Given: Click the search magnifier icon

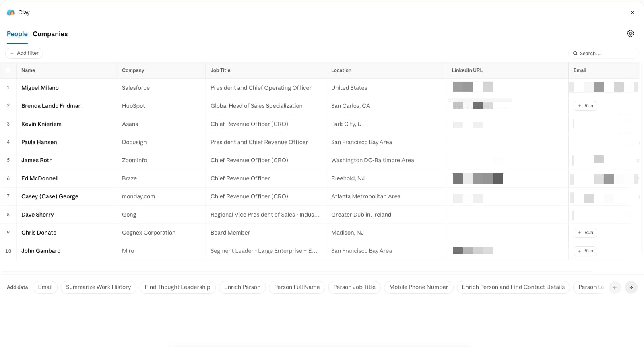Looking at the screenshot, I should (x=575, y=53).
